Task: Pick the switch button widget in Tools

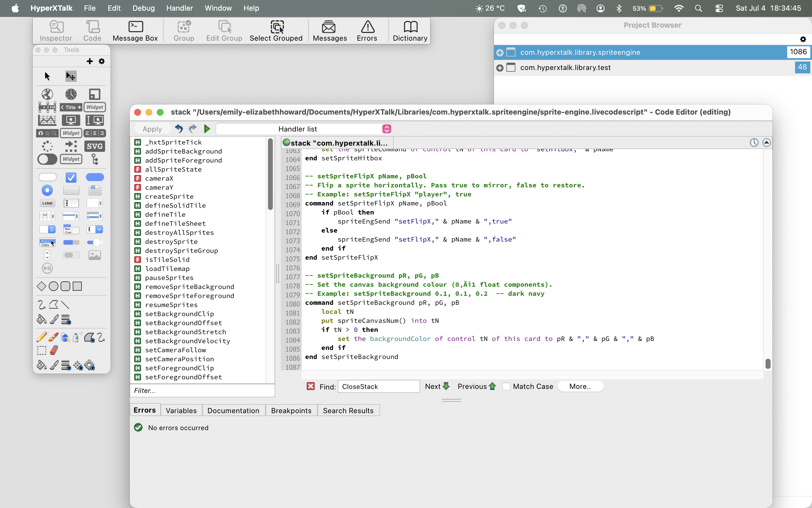Action: 47,159
